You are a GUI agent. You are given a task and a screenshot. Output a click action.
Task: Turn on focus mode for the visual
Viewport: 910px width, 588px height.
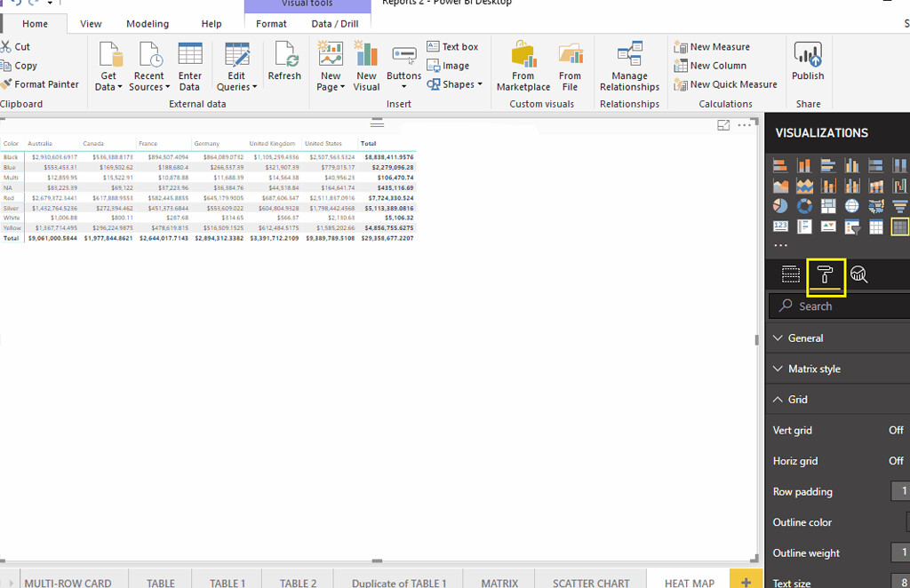(x=723, y=125)
